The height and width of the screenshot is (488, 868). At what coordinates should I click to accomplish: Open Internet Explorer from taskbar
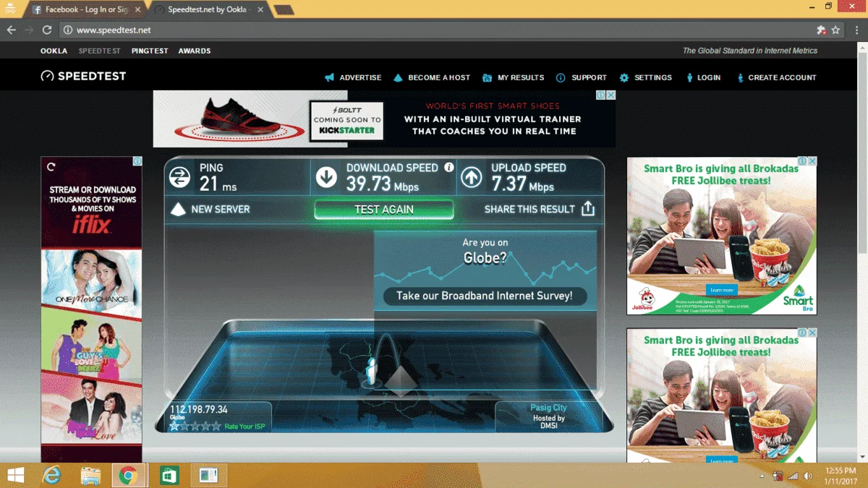(x=51, y=475)
